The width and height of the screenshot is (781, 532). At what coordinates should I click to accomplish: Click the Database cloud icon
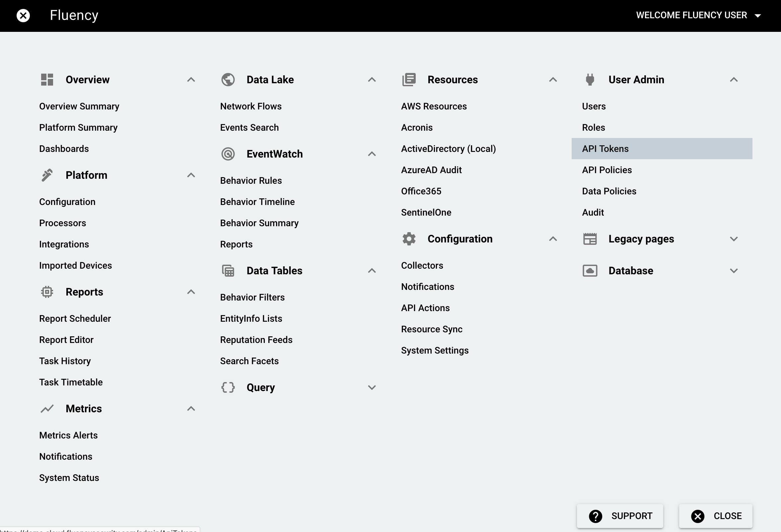point(590,271)
